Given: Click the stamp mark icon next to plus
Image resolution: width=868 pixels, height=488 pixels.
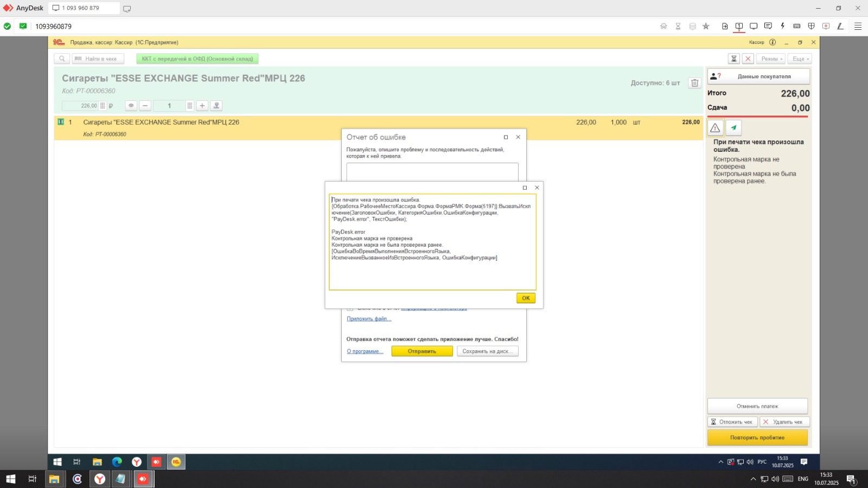Looking at the screenshot, I should (216, 106).
